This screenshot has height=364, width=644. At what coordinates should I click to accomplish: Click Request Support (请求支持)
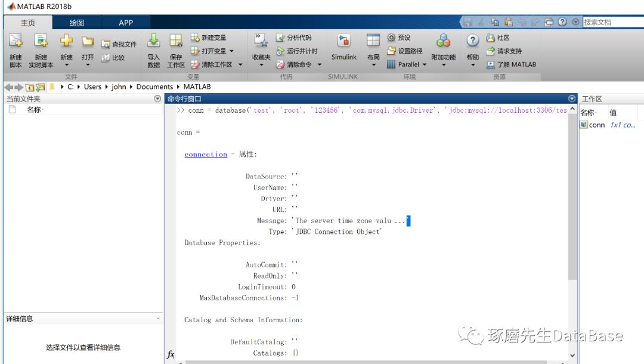pyautogui.click(x=504, y=51)
